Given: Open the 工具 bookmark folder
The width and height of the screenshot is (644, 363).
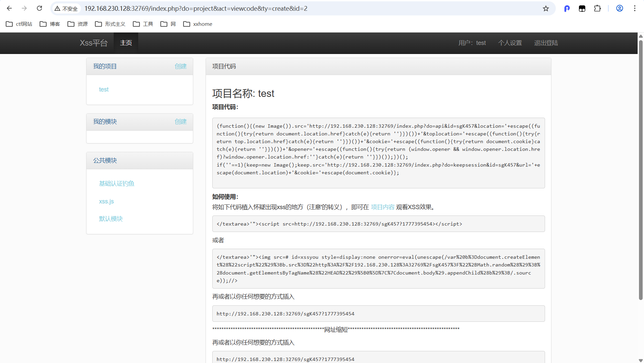Looking at the screenshot, I should [x=143, y=24].
